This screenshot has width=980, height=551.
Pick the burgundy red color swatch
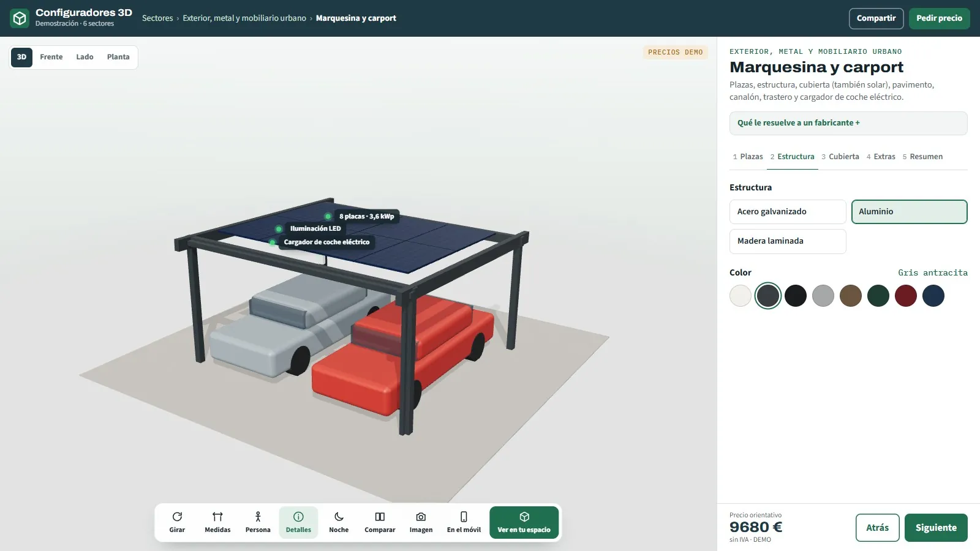906,296
